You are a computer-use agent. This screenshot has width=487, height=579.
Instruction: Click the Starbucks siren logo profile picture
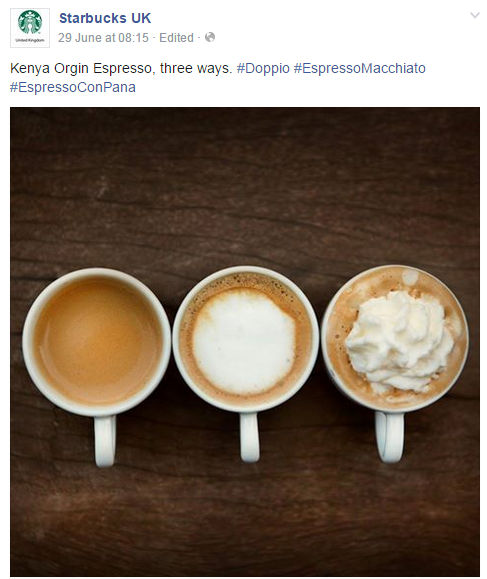[x=30, y=28]
